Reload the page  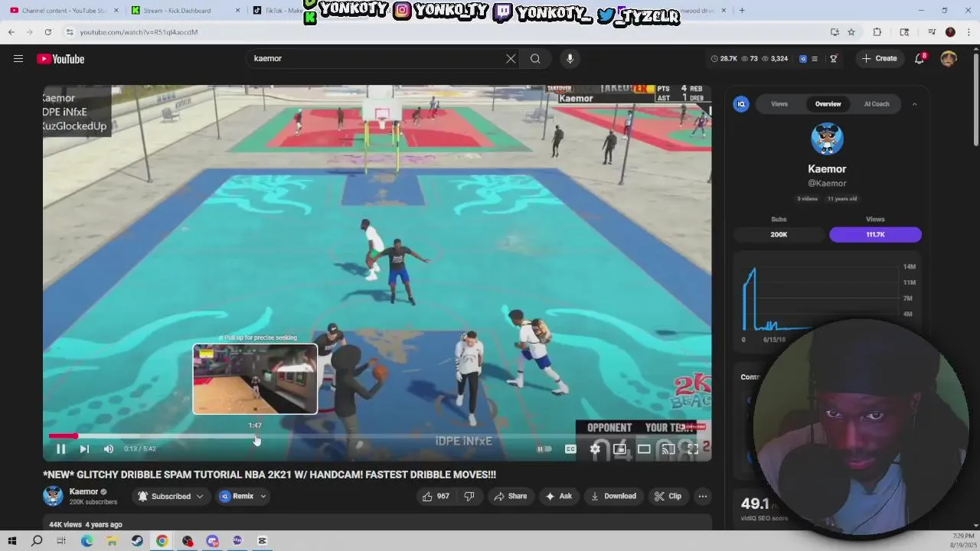pyautogui.click(x=47, y=32)
